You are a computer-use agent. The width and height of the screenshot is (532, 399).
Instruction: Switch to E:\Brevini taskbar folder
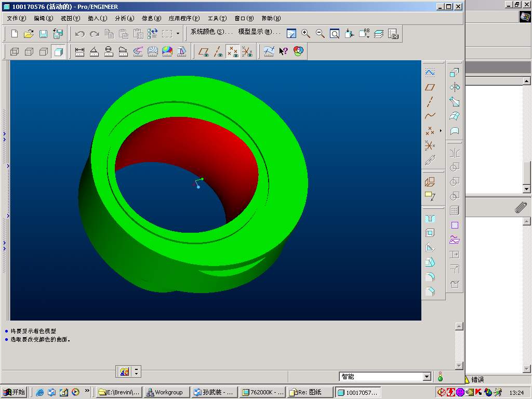tap(118, 392)
